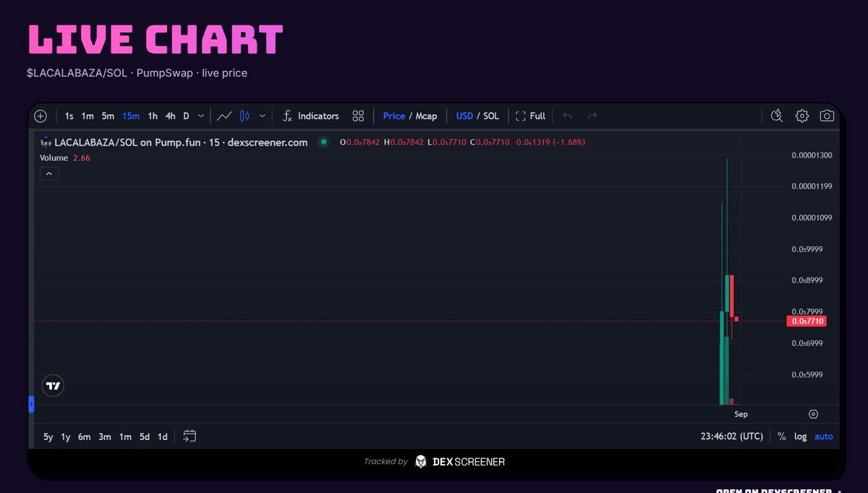Set range to 5d

[145, 437]
